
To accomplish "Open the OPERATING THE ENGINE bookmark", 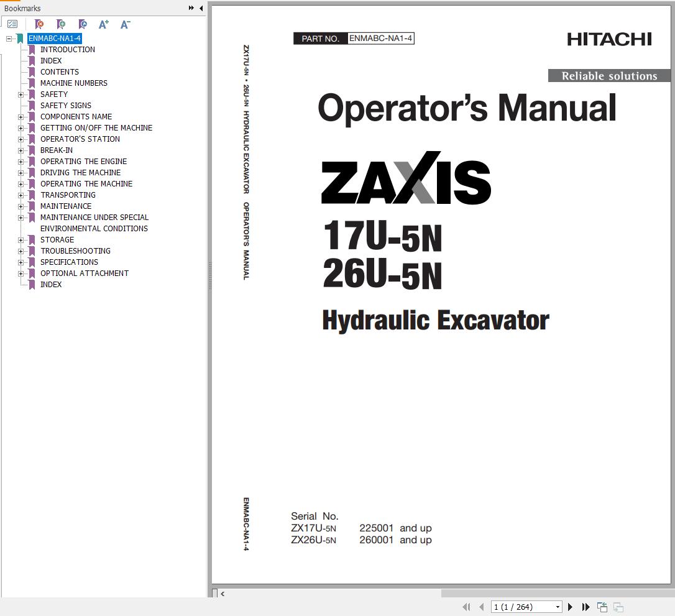I will tap(83, 162).
